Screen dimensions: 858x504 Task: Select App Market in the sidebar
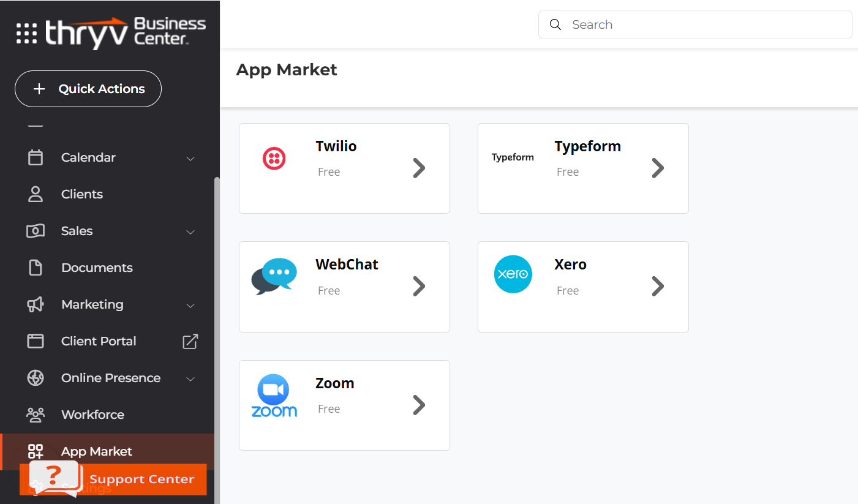107,451
